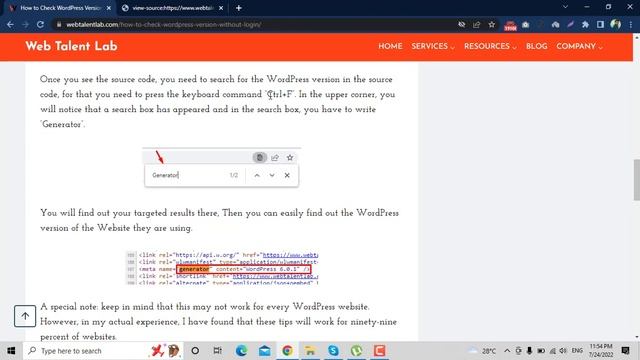Go back to the previous page
The width and height of the screenshot is (640, 360).
(10, 24)
